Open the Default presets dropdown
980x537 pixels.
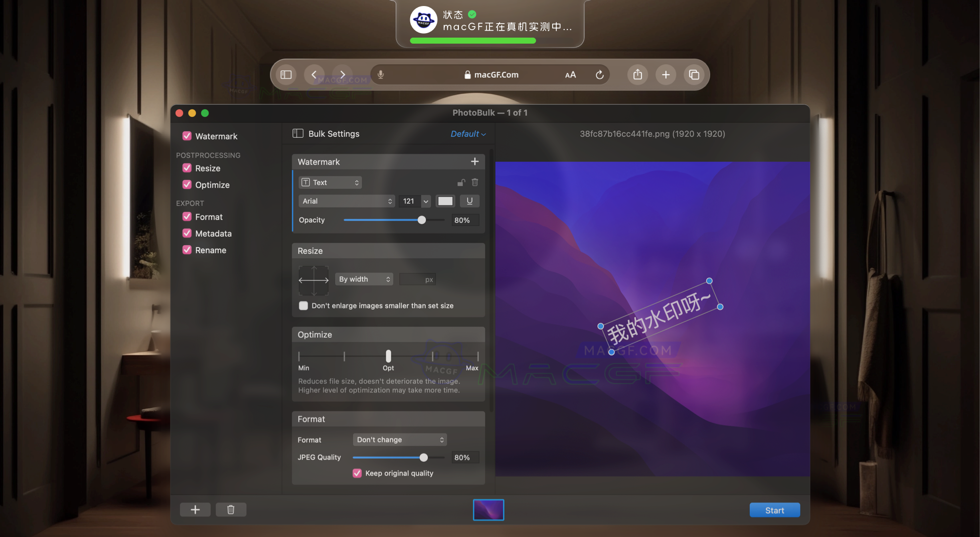(467, 134)
